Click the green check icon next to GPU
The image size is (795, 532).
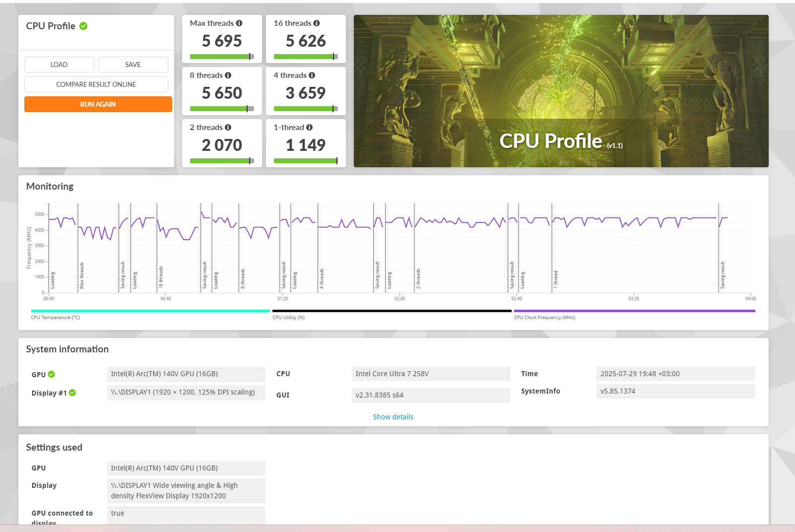(52, 374)
